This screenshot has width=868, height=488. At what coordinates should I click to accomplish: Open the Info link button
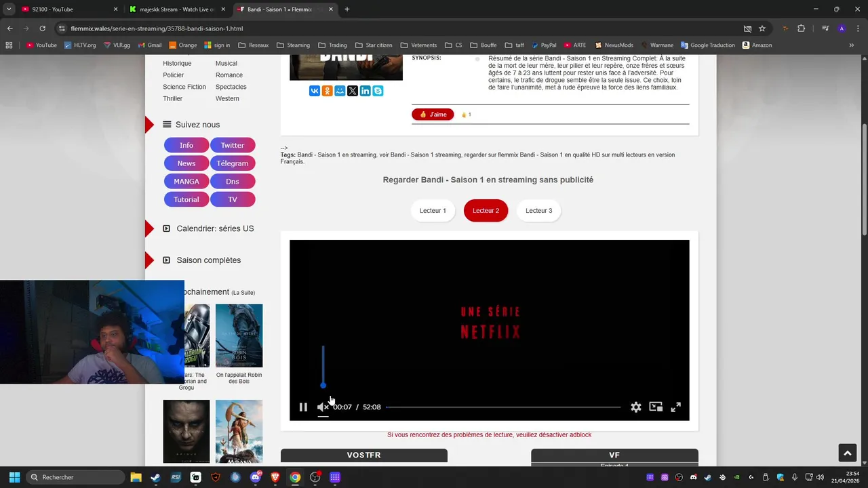pyautogui.click(x=186, y=145)
